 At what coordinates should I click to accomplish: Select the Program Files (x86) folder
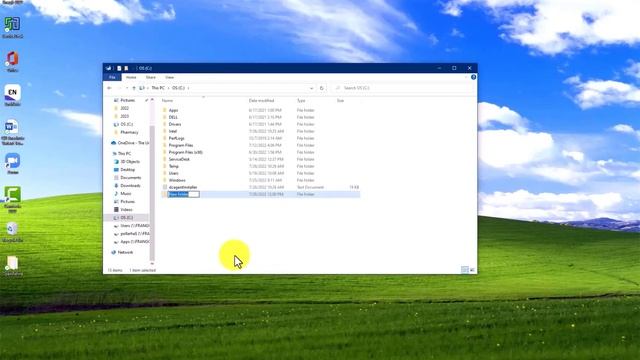click(x=185, y=152)
